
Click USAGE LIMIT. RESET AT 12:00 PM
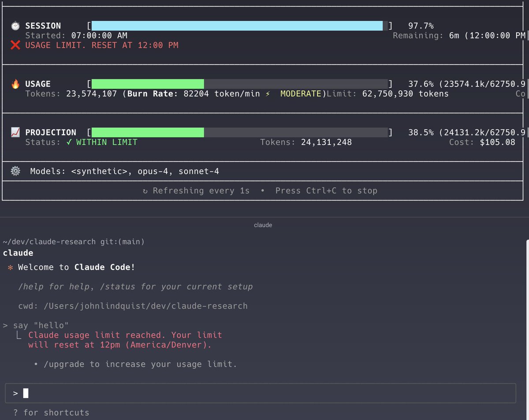coord(102,45)
